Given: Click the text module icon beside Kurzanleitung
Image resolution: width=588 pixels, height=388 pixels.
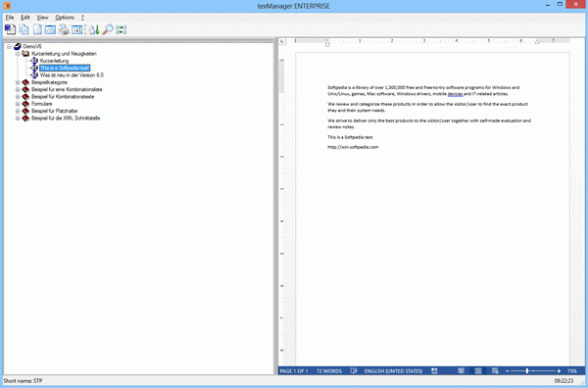Looking at the screenshot, I should coord(34,61).
